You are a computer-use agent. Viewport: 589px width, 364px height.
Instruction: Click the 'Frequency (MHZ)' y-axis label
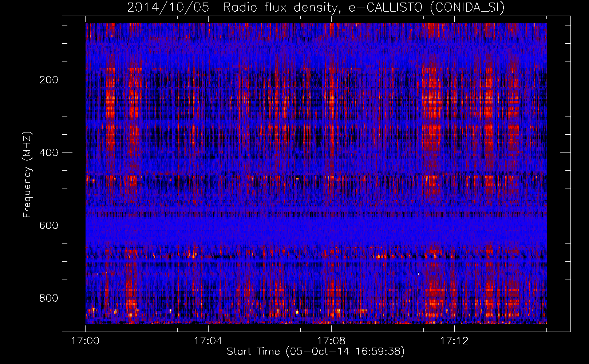pos(27,174)
